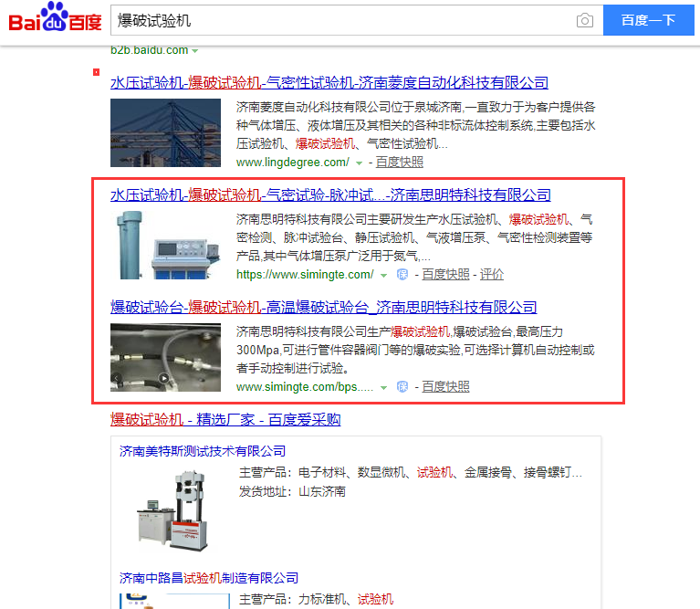The height and width of the screenshot is (609, 700).
Task: Click the Baidu logo
Action: [x=55, y=18]
